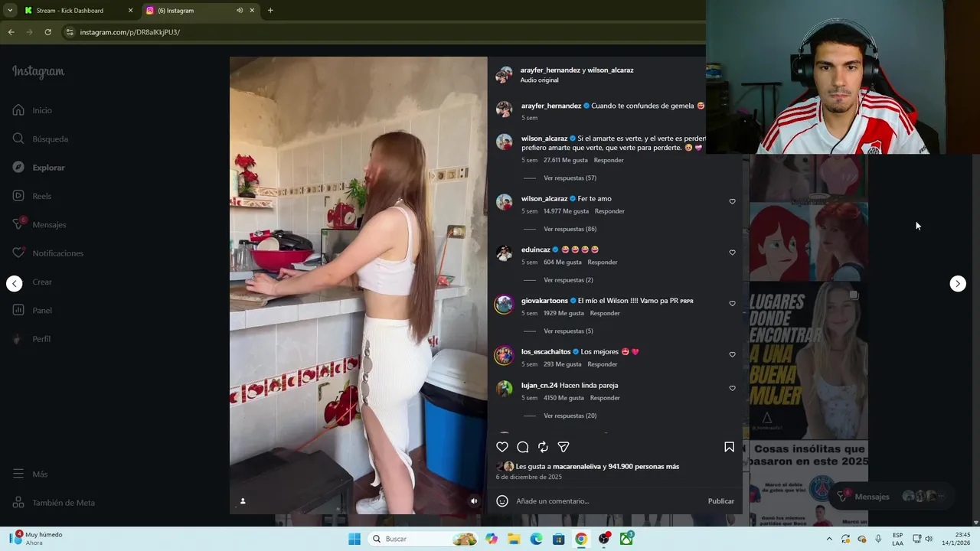This screenshot has height=551, width=980.
Task: Go back in the browser
Action: [11, 32]
